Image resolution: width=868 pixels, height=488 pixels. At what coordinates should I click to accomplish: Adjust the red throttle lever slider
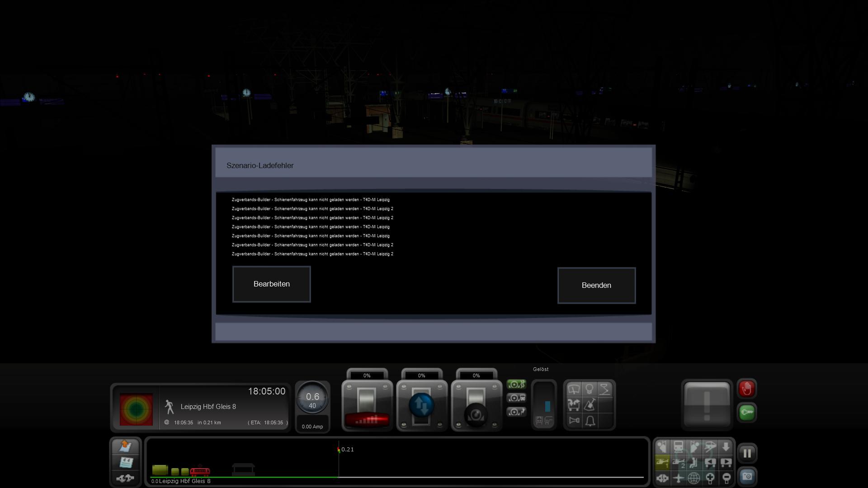point(367,420)
